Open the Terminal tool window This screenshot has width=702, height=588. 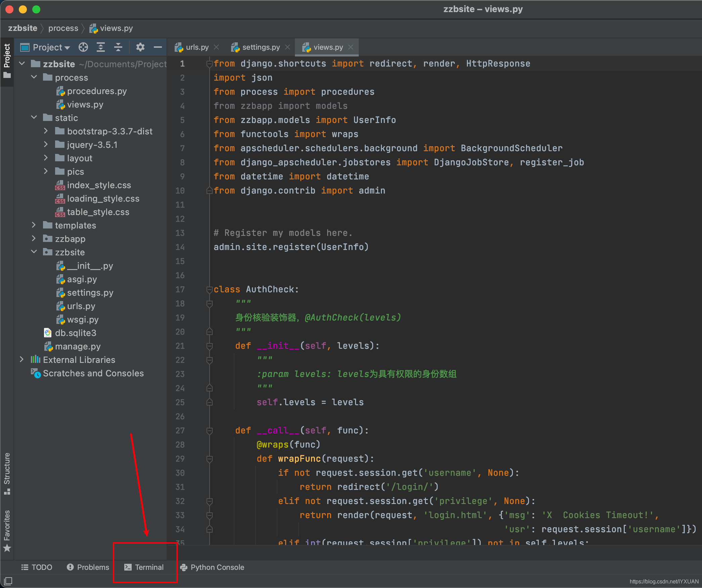tap(144, 567)
